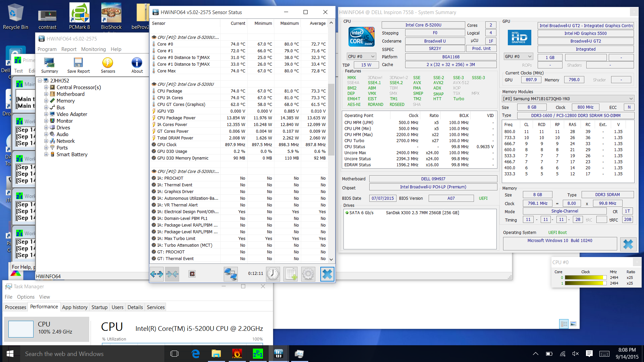This screenshot has height=362, width=644.
Task: Open the PCMark 8 desktop shortcut
Action: 79,17
